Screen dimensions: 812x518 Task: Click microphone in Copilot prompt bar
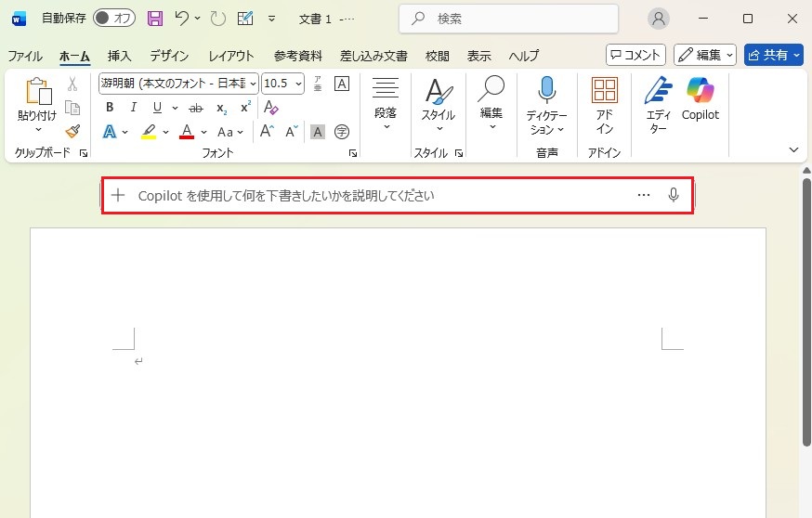(x=674, y=195)
